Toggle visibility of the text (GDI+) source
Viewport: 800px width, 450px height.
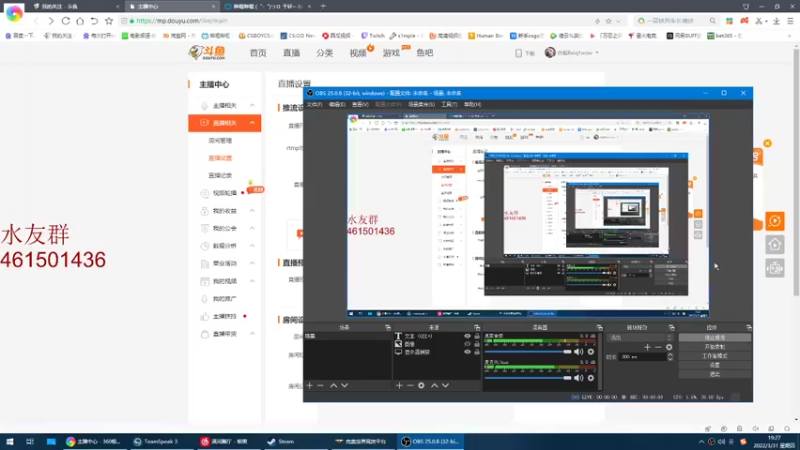[x=467, y=336]
